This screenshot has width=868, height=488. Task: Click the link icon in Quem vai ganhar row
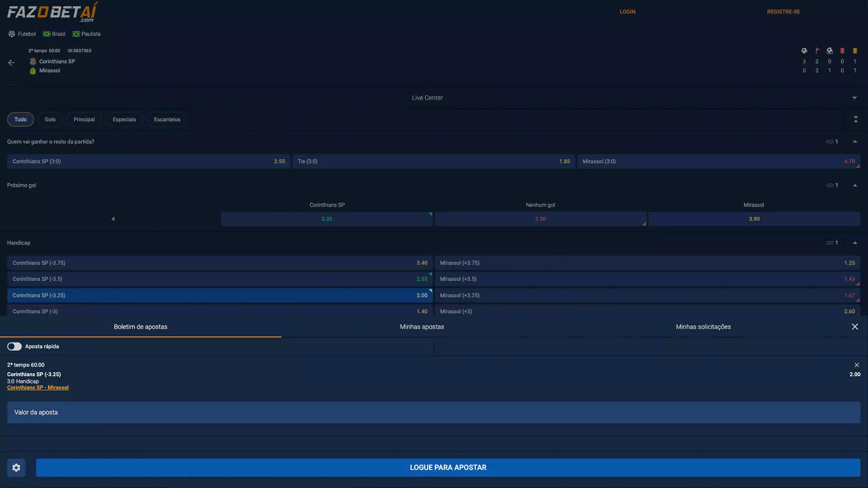(830, 142)
